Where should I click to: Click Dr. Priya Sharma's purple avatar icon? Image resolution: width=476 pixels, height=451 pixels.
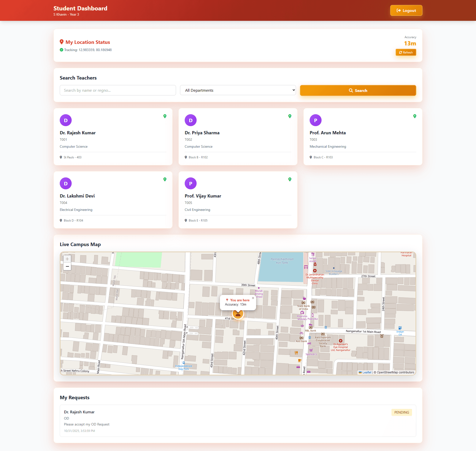click(x=191, y=120)
